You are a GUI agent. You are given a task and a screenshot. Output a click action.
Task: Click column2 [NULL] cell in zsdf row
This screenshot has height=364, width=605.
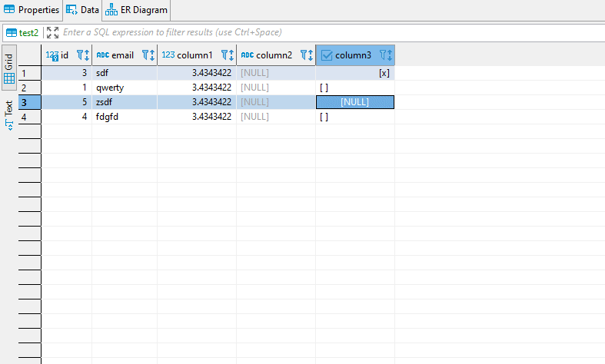pos(276,102)
